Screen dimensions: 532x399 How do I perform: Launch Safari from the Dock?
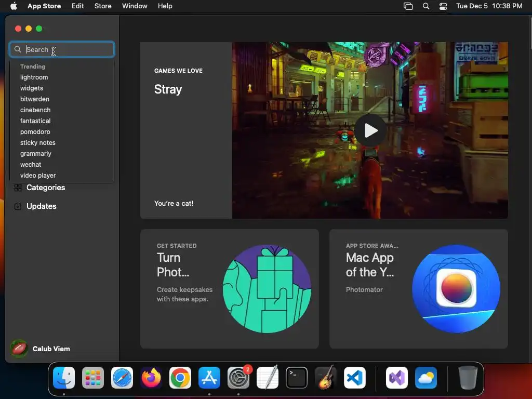point(122,378)
